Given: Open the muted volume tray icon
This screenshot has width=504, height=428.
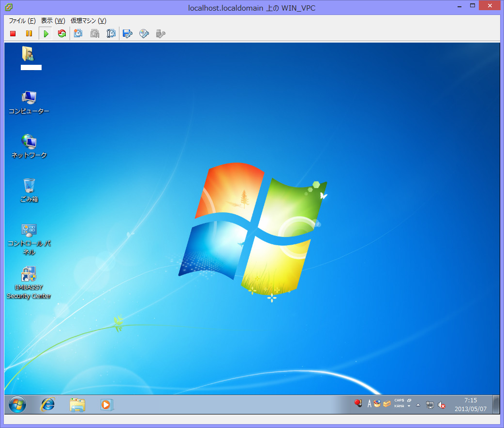Looking at the screenshot, I should [442, 405].
